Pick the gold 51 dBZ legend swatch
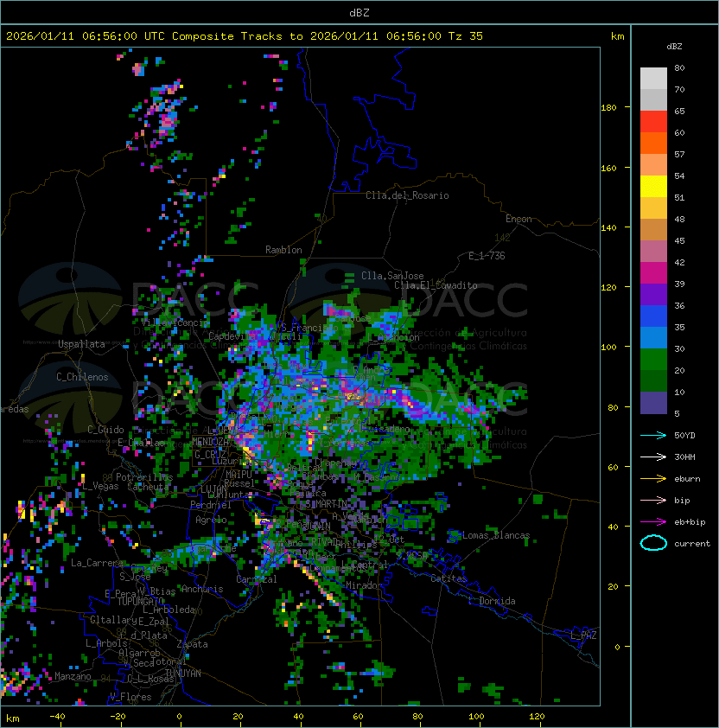This screenshot has height=728, width=719. pyautogui.click(x=653, y=208)
